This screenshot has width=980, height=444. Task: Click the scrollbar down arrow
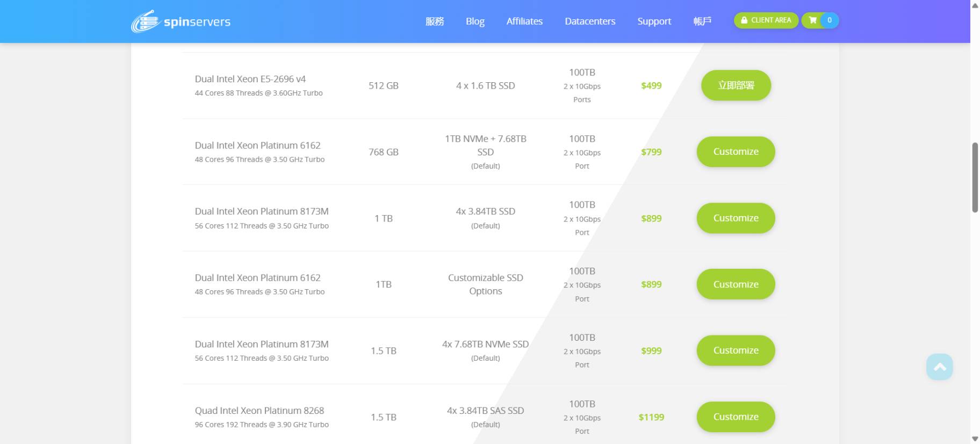pyautogui.click(x=975, y=439)
